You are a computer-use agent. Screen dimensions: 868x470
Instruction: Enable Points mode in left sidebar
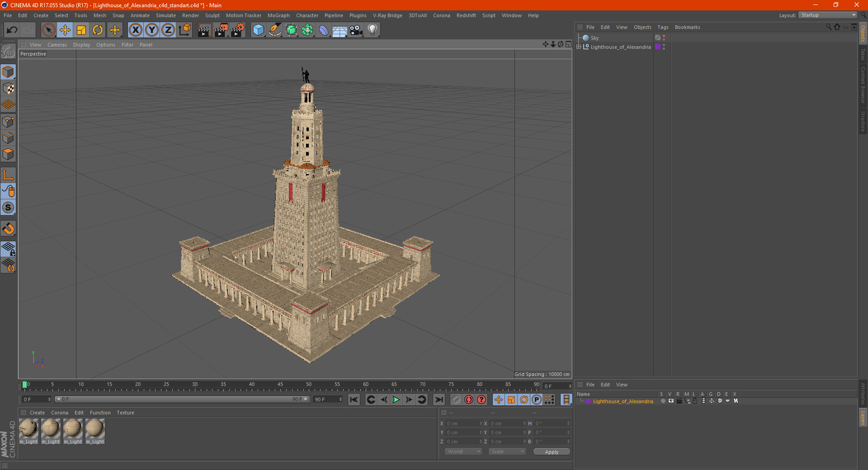pos(8,121)
